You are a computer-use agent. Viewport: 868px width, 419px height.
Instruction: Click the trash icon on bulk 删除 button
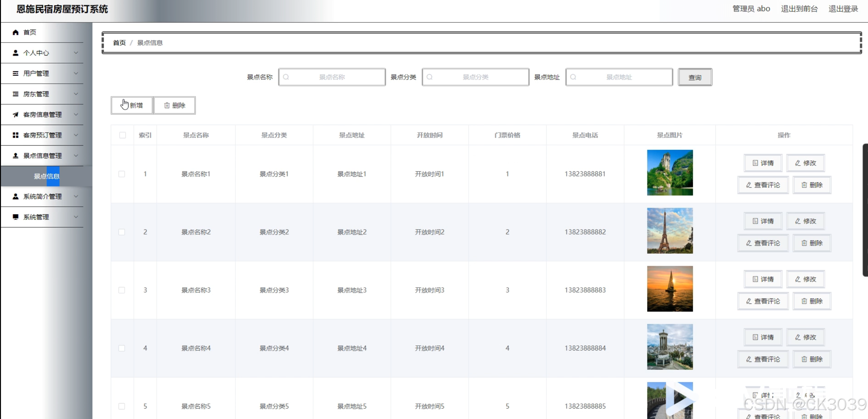[x=167, y=105]
